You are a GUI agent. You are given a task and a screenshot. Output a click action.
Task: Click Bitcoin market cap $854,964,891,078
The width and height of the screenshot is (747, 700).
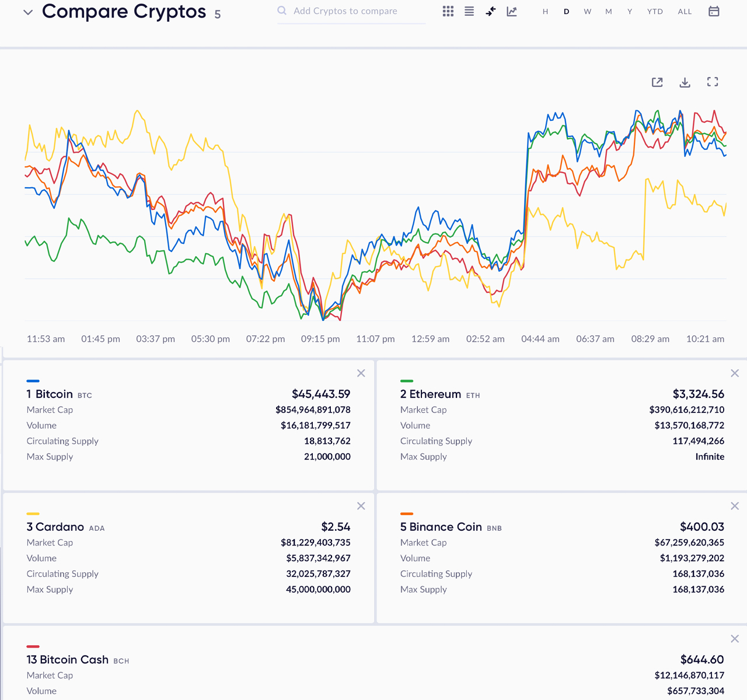click(313, 409)
